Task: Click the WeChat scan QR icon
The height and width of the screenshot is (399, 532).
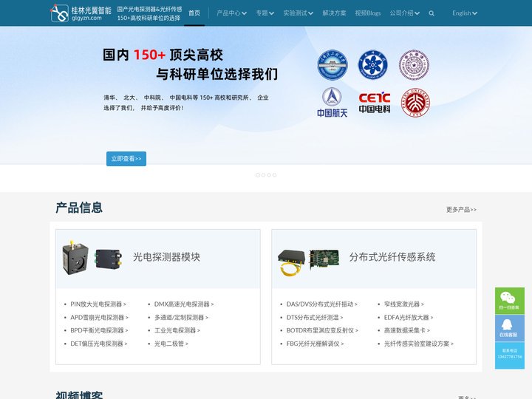Action: coord(510,301)
